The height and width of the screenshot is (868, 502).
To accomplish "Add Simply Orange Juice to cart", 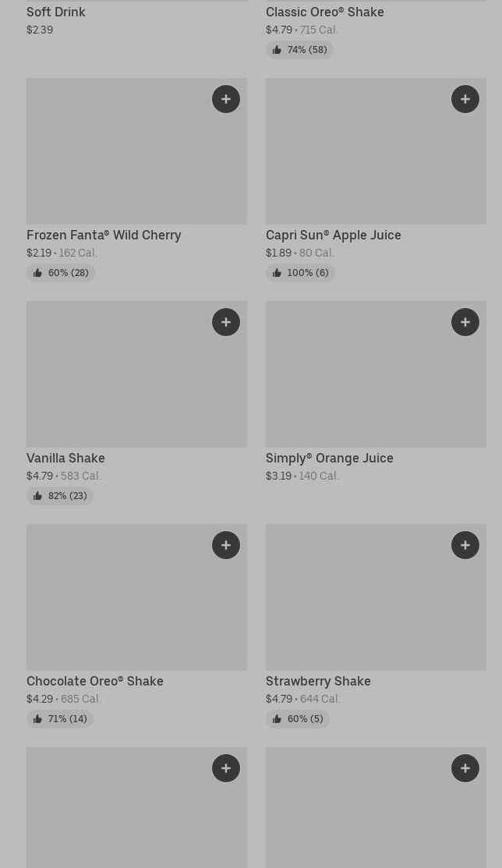I will click(x=465, y=322).
